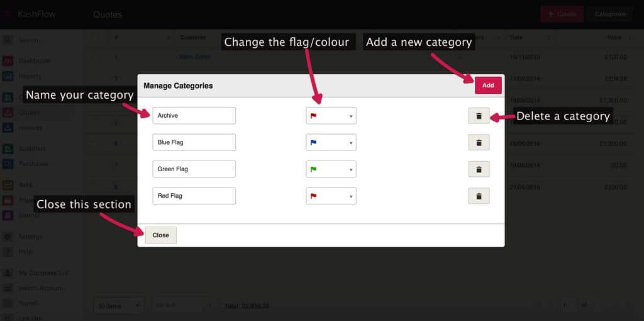
Task: Remove Green Flag category using trash icon
Action: (x=479, y=169)
